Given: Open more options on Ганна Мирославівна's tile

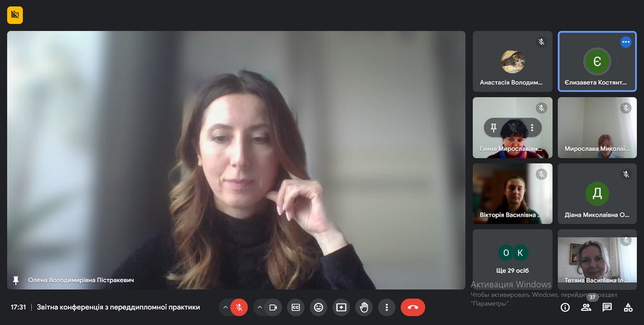Looking at the screenshot, I should click(532, 128).
